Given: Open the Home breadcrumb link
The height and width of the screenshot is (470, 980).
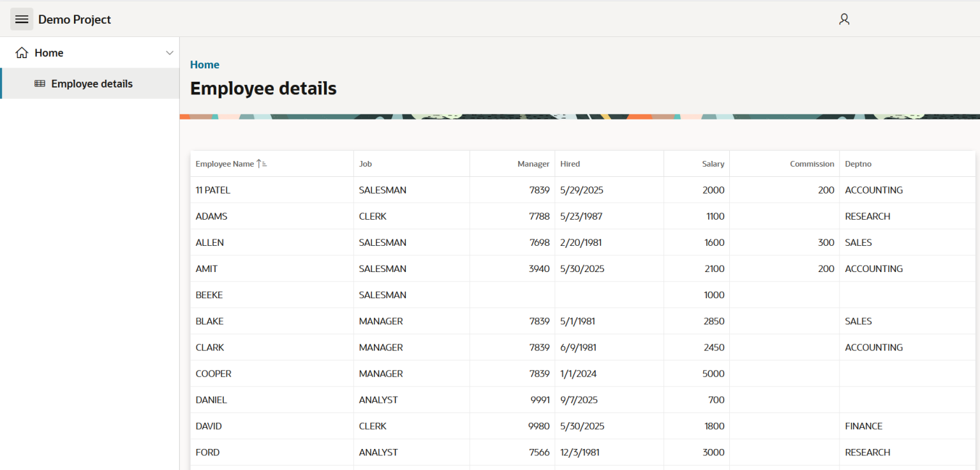Looking at the screenshot, I should 204,64.
